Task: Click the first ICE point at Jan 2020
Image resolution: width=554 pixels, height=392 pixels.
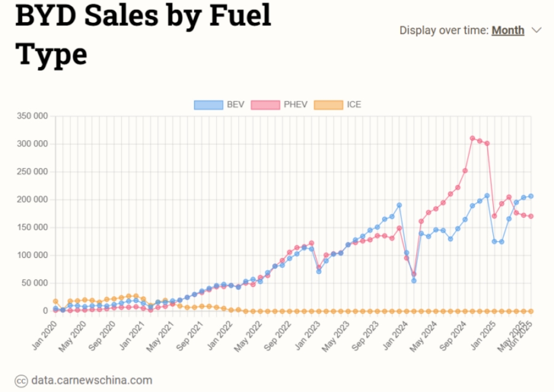Action: 55,302
